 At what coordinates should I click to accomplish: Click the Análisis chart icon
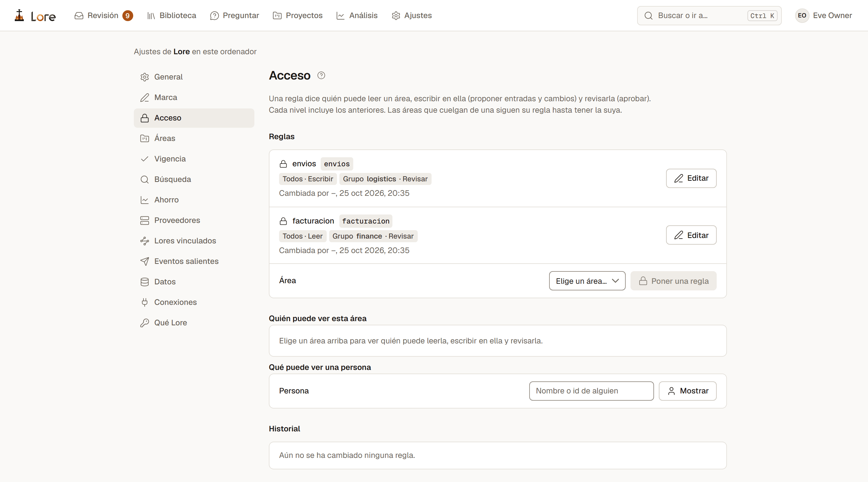point(340,15)
